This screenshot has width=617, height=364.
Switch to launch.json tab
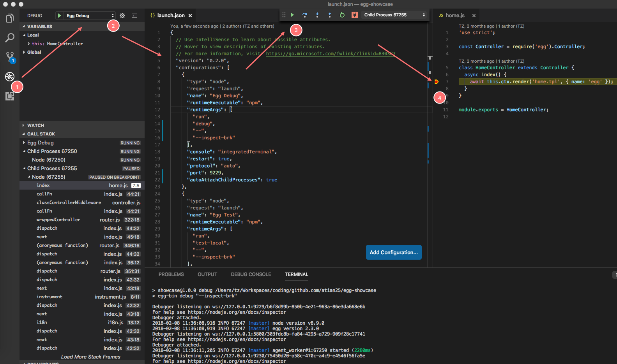click(171, 16)
